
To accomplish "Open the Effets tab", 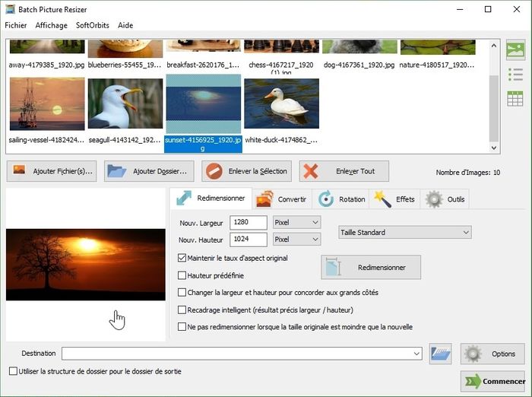I will [394, 199].
